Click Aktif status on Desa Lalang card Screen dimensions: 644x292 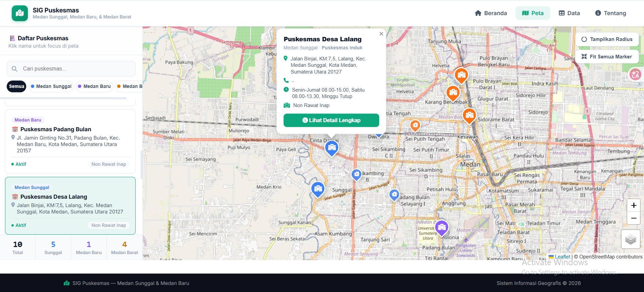pyautogui.click(x=19, y=225)
